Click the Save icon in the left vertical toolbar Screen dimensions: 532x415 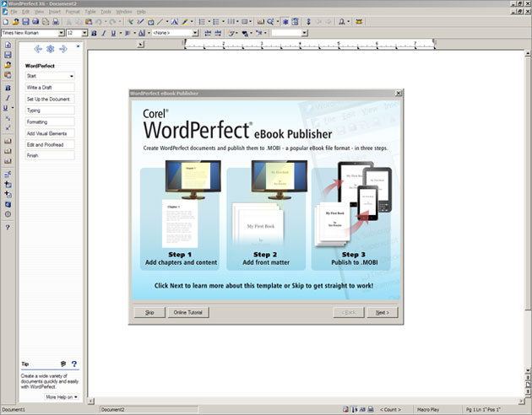pyautogui.click(x=8, y=55)
